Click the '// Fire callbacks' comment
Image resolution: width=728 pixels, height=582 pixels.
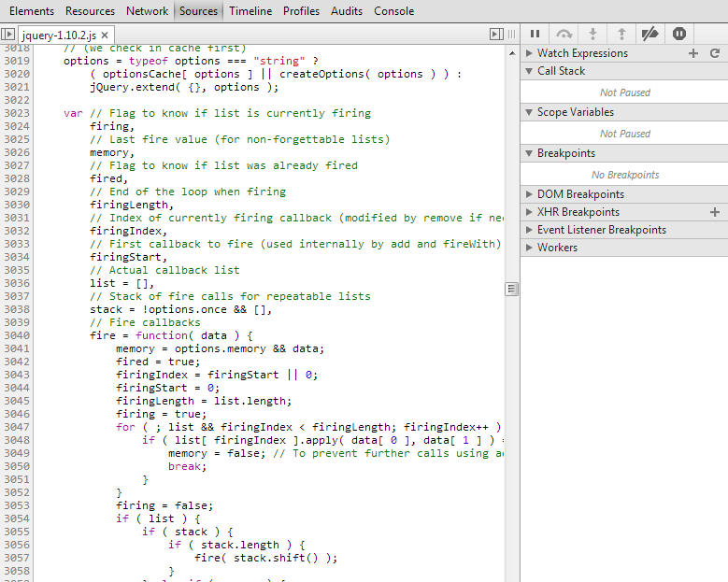coord(145,322)
